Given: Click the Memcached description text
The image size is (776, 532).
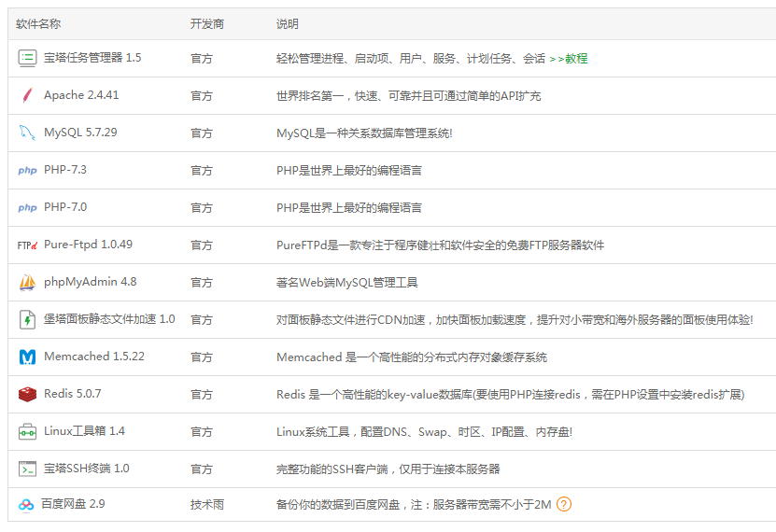Looking at the screenshot, I should point(411,357).
